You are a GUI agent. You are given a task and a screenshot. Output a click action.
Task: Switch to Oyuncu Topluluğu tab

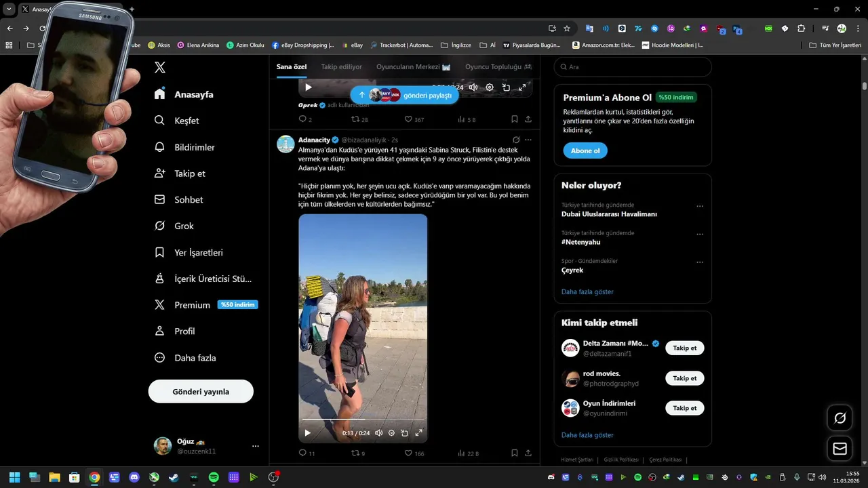(x=498, y=67)
